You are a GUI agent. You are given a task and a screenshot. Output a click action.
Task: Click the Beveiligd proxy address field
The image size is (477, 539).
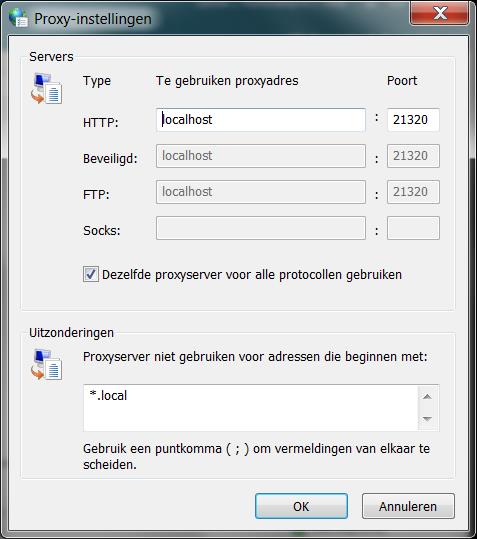(261, 156)
